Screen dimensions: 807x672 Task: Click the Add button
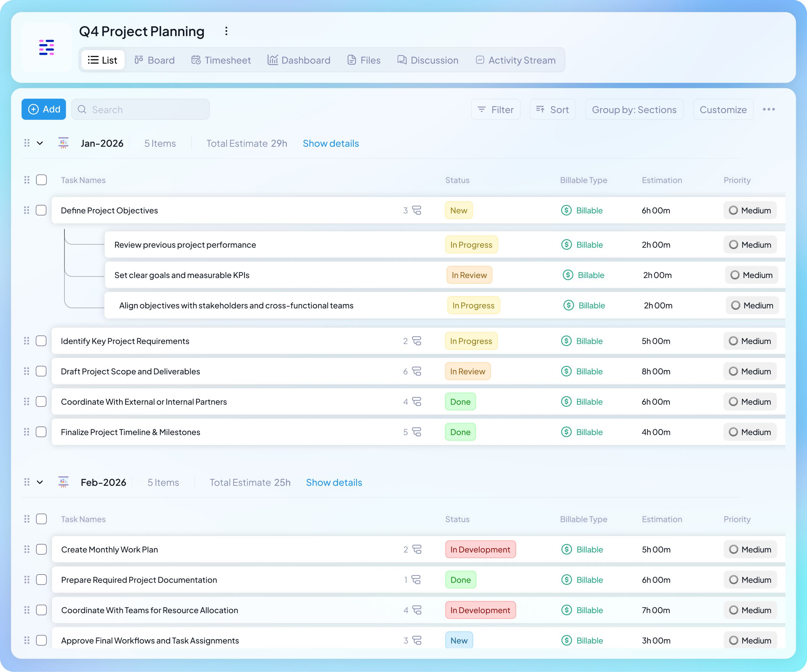pos(44,110)
